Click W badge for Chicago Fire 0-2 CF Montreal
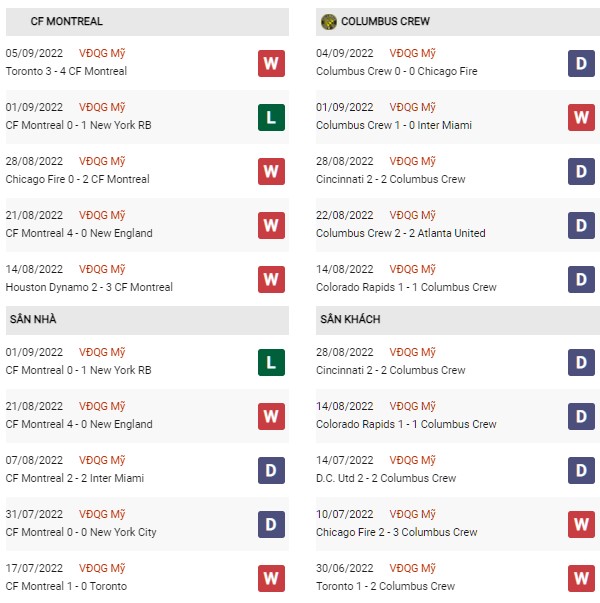The image size is (600, 603). [x=271, y=172]
